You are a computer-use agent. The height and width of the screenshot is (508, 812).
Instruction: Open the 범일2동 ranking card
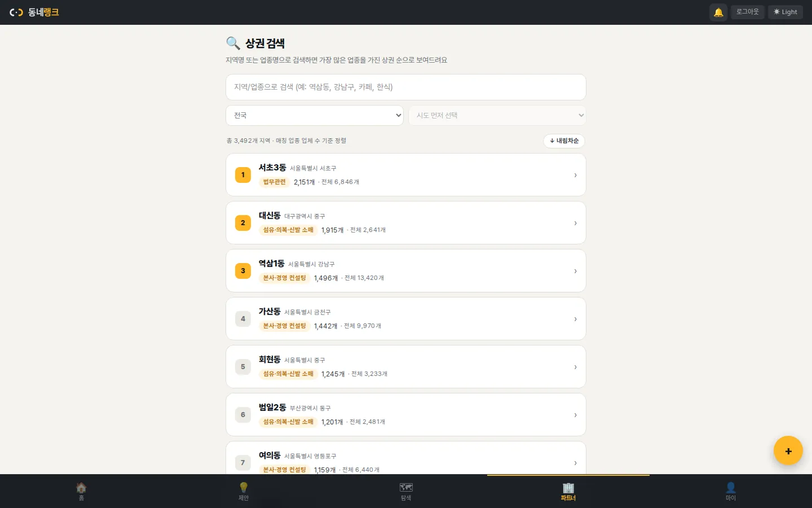pyautogui.click(x=406, y=415)
